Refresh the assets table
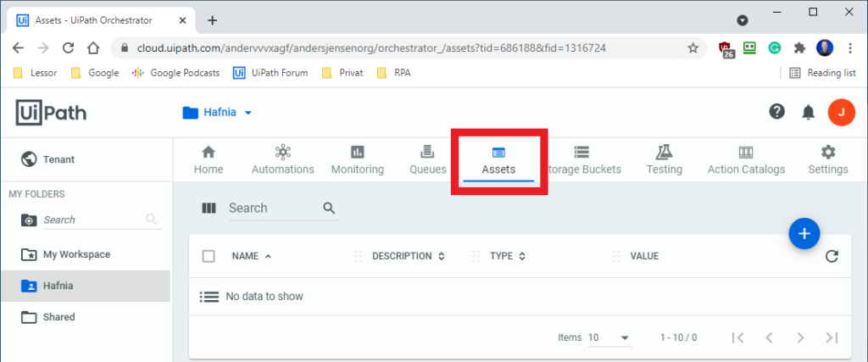Viewport: 868px width, 362px height. pos(832,256)
